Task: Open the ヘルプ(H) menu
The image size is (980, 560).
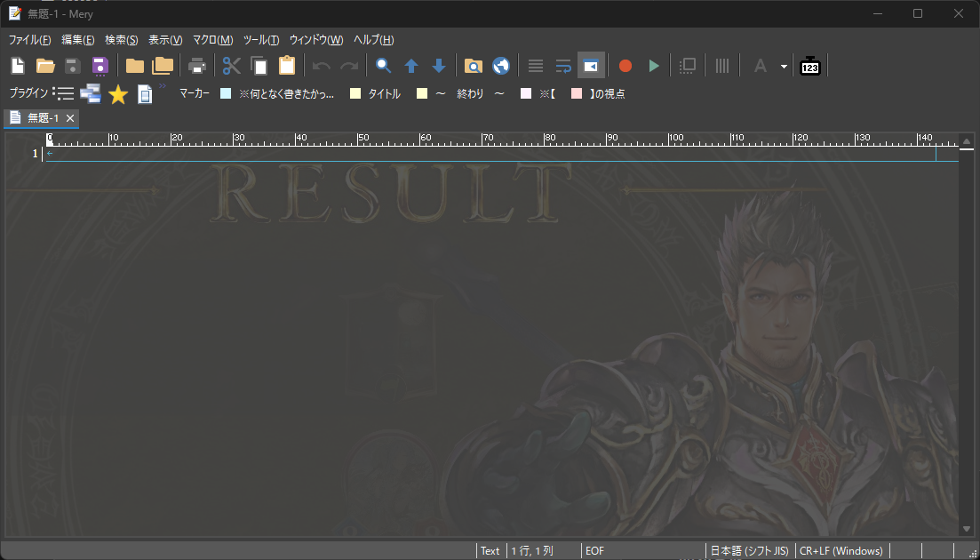Action: (x=374, y=40)
